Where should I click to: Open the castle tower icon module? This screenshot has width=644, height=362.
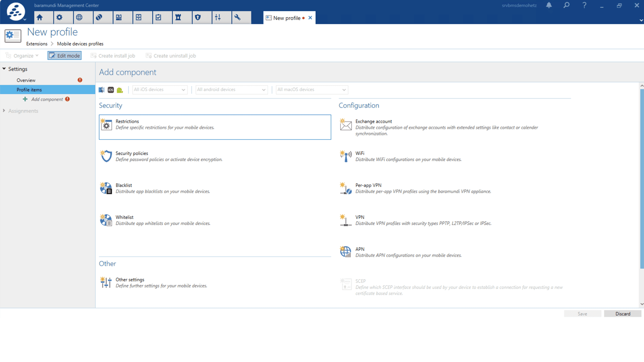pos(178,17)
